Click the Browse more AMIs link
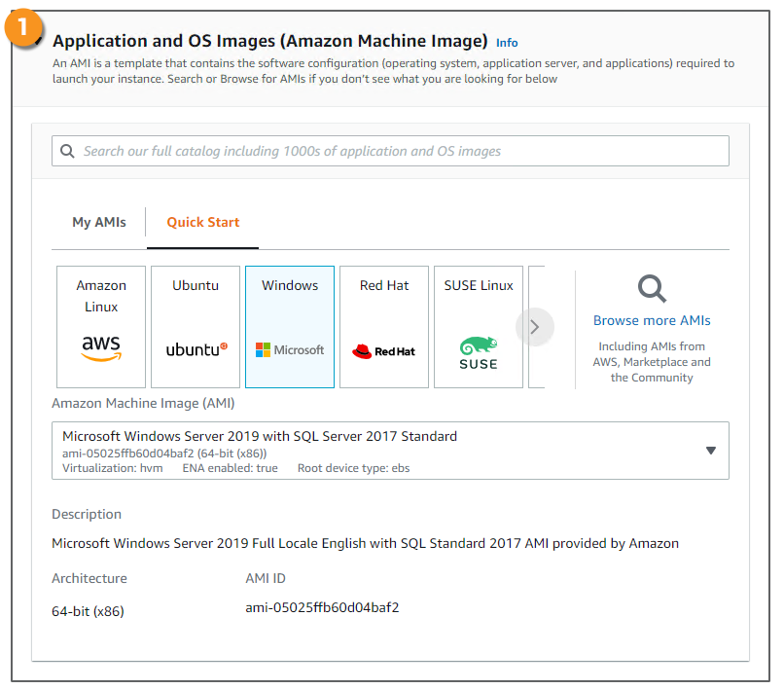Image resolution: width=784 pixels, height=689 pixels. pos(652,320)
